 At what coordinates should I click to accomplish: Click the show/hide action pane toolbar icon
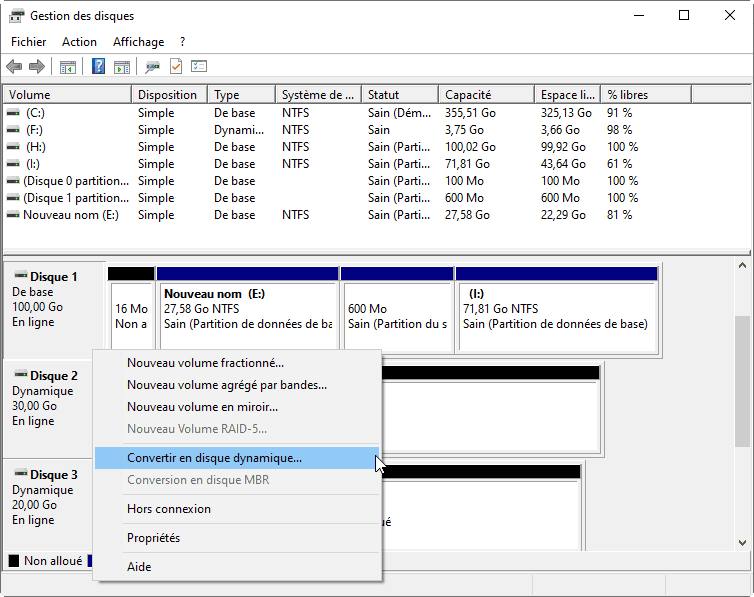122,67
